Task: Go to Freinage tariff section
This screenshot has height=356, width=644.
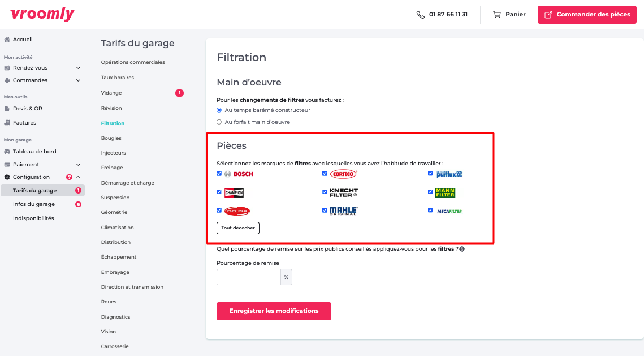Action: point(112,168)
